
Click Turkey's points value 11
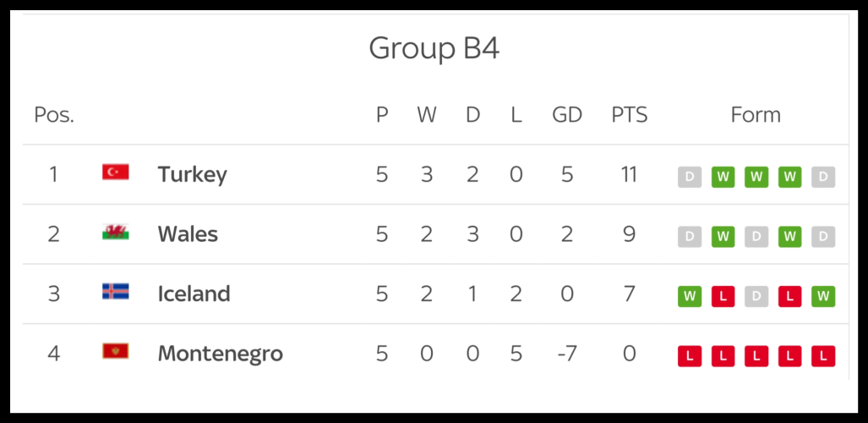point(628,174)
